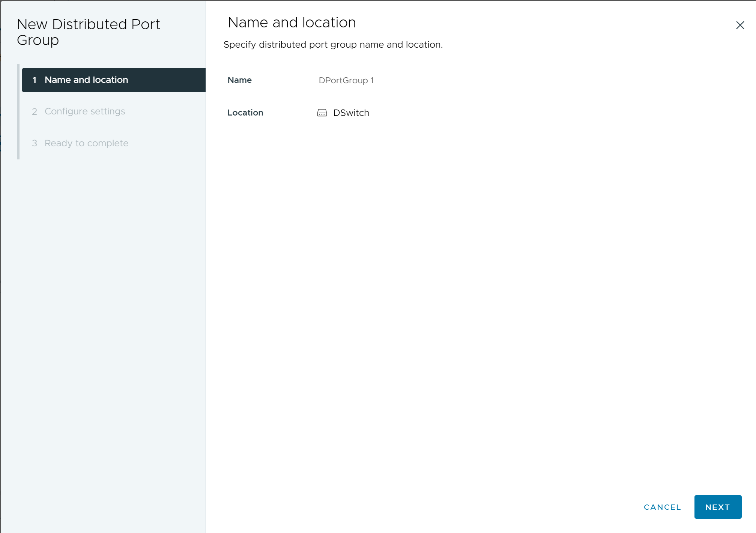Expand the DSwitch location dropdown
The image size is (756, 533).
[351, 113]
